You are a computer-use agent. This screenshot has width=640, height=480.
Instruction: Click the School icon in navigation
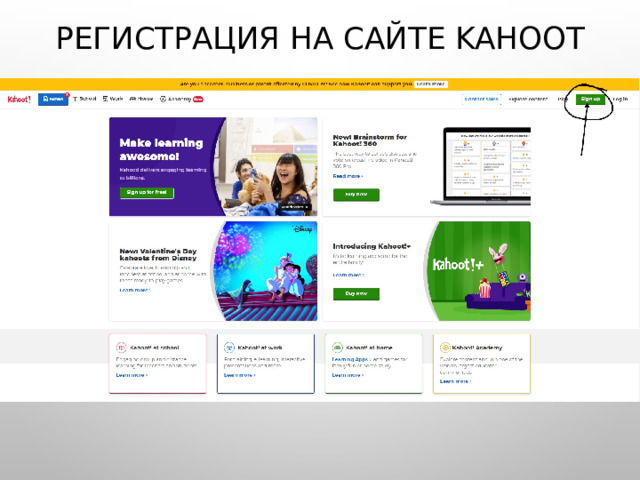[x=75, y=99]
